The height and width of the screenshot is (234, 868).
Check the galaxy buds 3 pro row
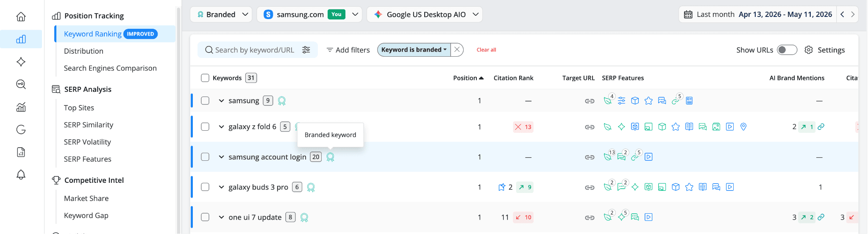(205, 187)
